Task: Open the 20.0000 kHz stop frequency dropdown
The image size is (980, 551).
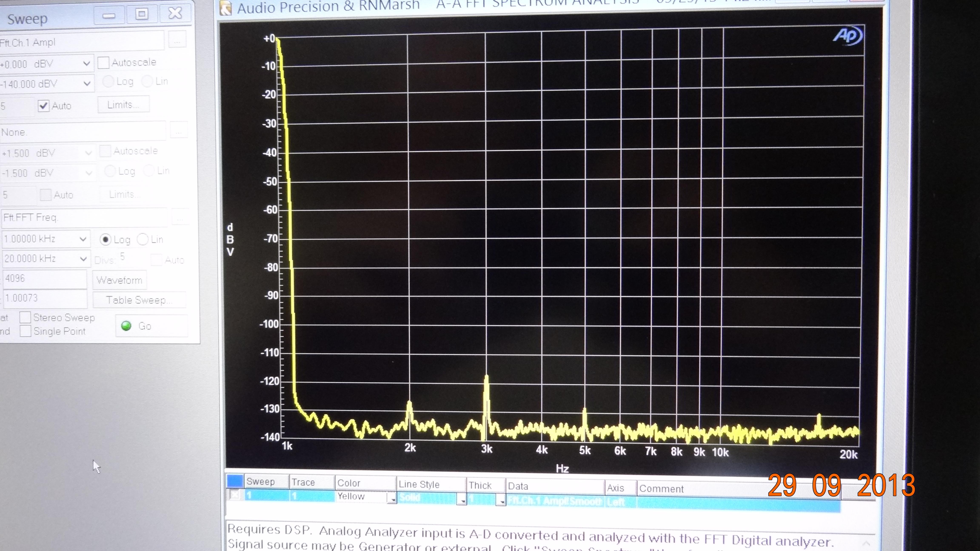Action: [x=83, y=259]
